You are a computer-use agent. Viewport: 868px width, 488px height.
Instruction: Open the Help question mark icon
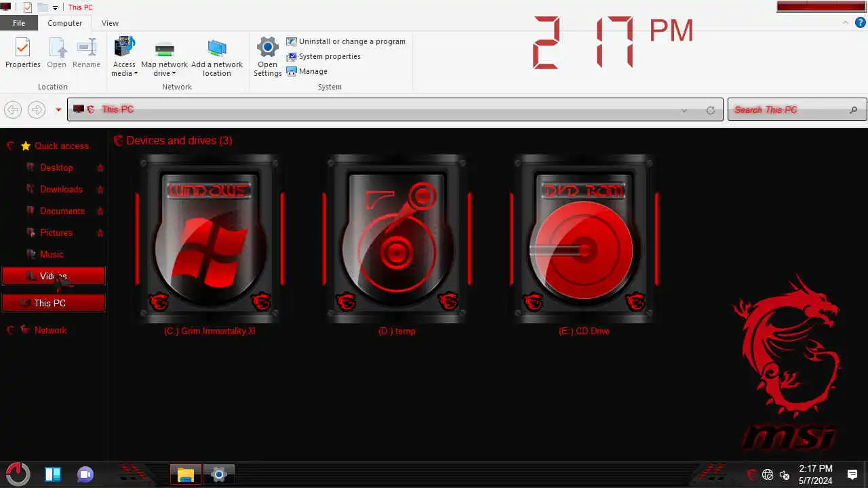click(x=860, y=22)
